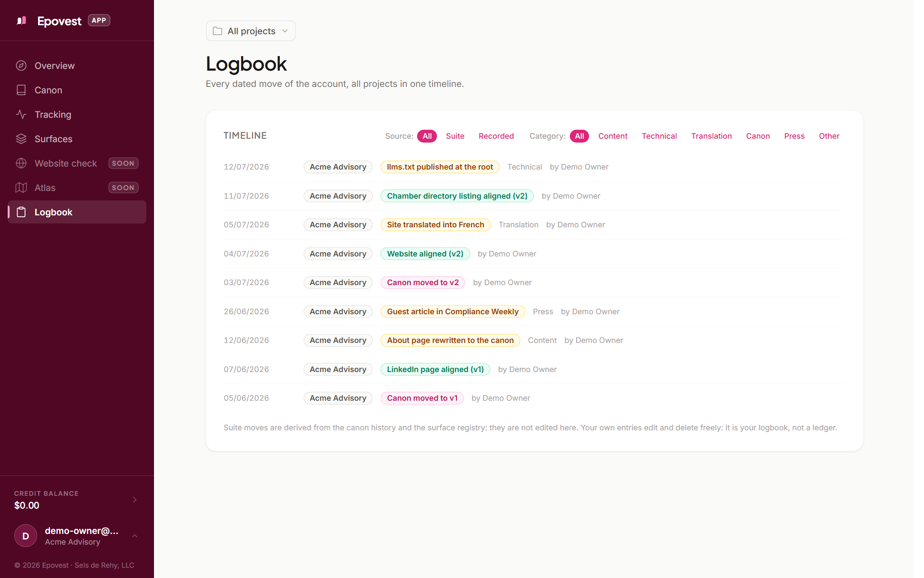Click the date 04/07/2026
924x578 pixels.
(246, 254)
